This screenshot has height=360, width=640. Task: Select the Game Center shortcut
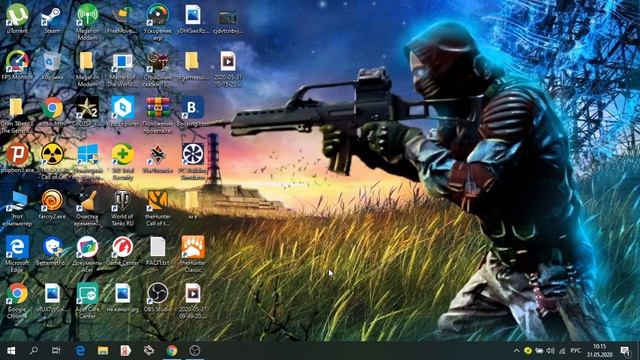click(x=122, y=247)
